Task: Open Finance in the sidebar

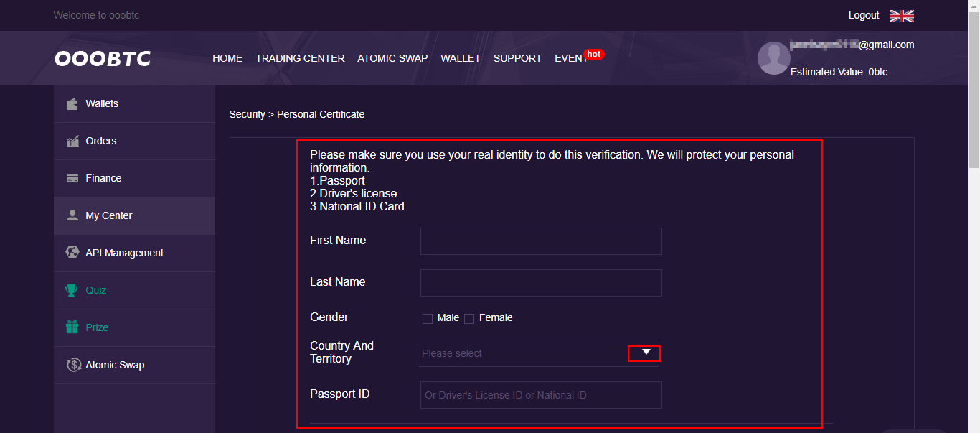Action: (134, 179)
